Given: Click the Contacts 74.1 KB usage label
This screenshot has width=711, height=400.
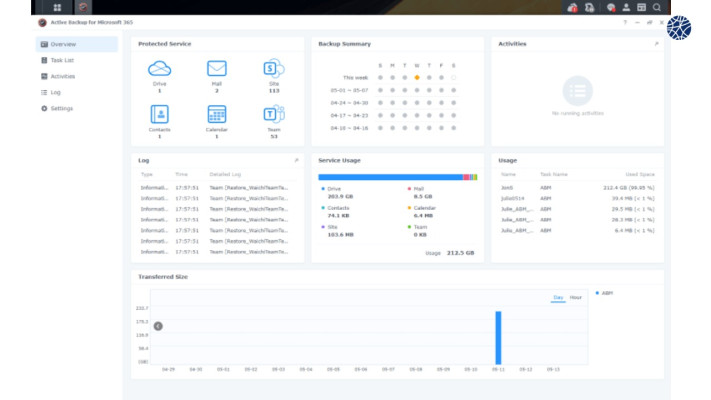Looking at the screenshot, I should [336, 212].
